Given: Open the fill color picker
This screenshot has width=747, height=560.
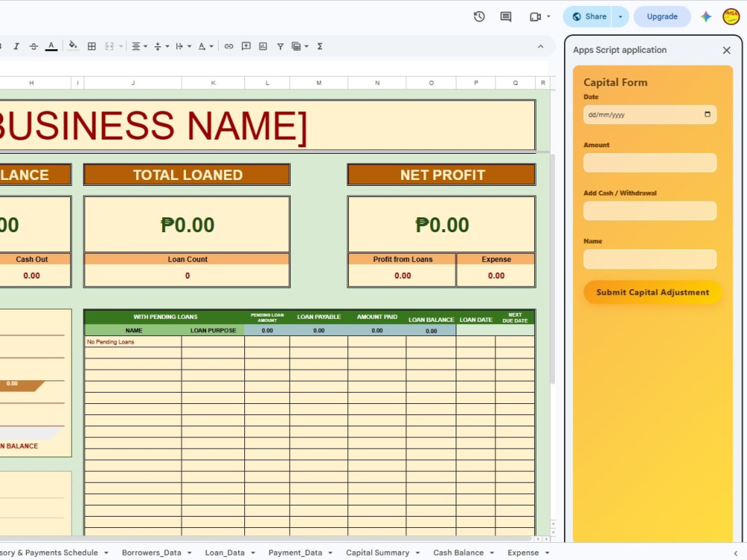Looking at the screenshot, I should point(73,46).
